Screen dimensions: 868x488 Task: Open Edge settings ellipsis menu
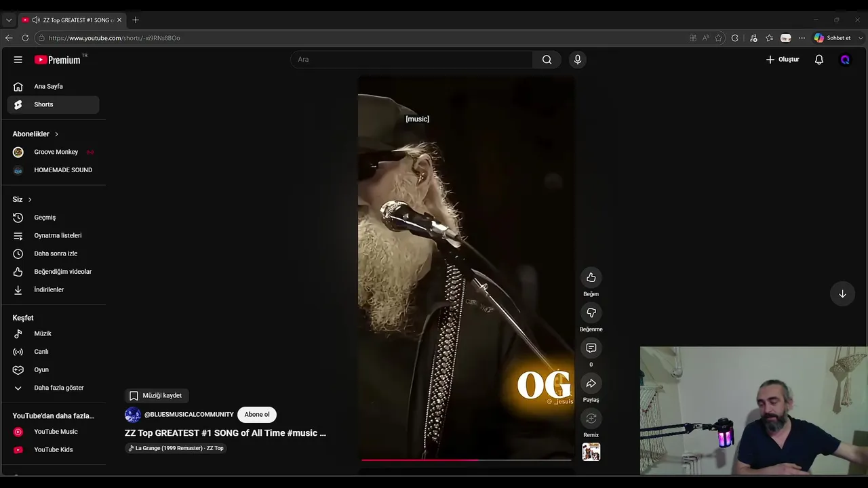[802, 38]
